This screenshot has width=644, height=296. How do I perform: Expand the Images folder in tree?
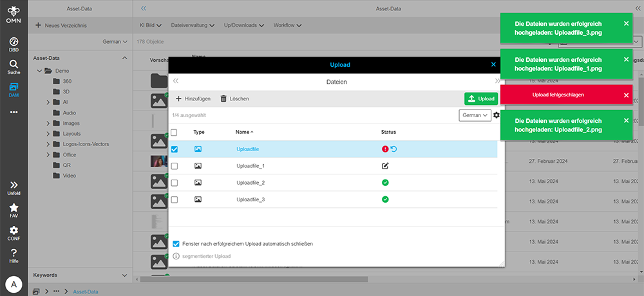pos(48,123)
